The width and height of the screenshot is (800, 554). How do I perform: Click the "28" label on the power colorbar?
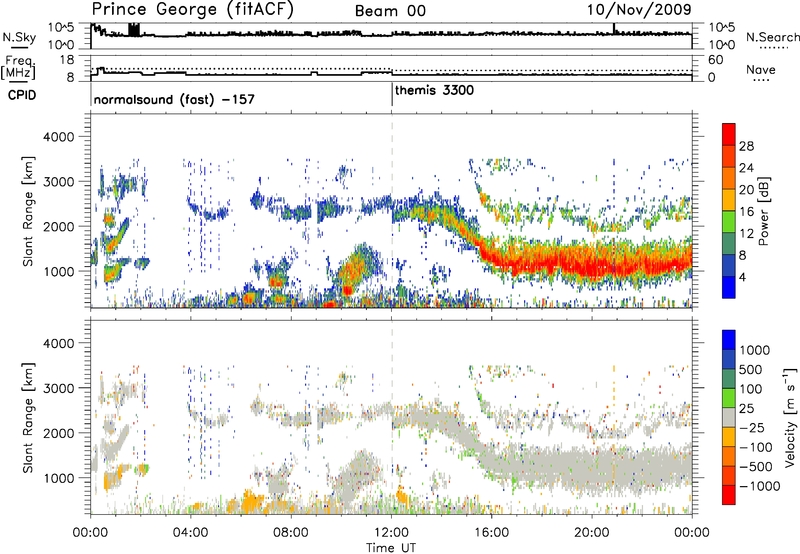coord(746,146)
